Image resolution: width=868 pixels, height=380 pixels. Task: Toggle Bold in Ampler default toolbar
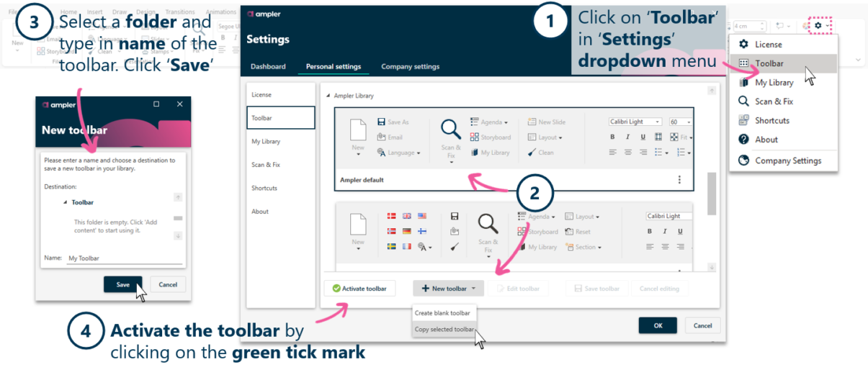(612, 137)
